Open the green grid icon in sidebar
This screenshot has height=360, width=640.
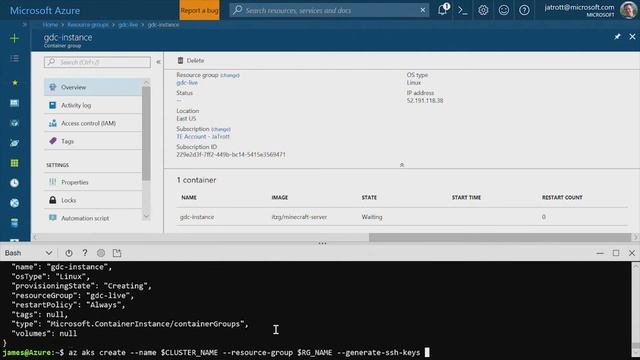point(14,163)
